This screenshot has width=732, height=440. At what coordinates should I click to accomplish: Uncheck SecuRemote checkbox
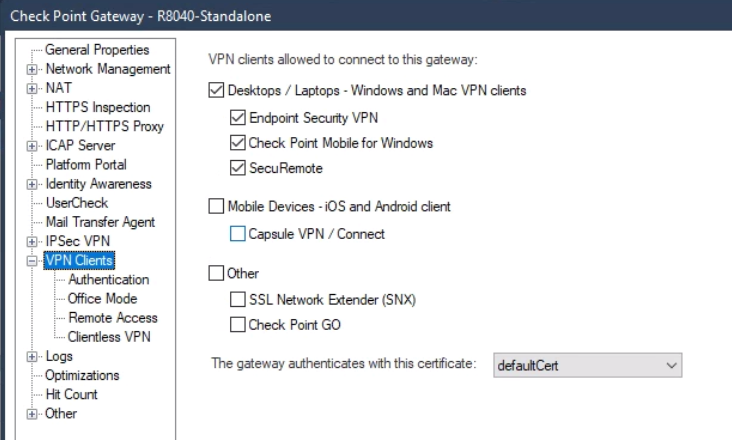(x=238, y=168)
